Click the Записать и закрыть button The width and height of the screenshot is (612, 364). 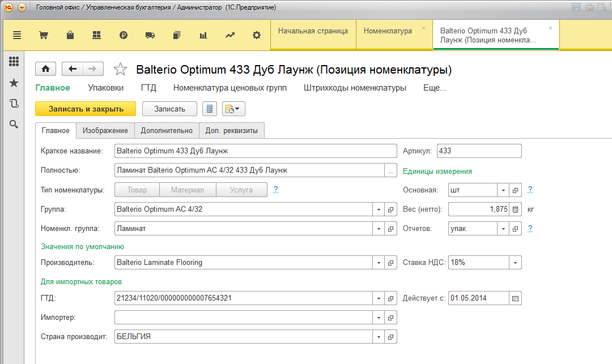coord(86,109)
